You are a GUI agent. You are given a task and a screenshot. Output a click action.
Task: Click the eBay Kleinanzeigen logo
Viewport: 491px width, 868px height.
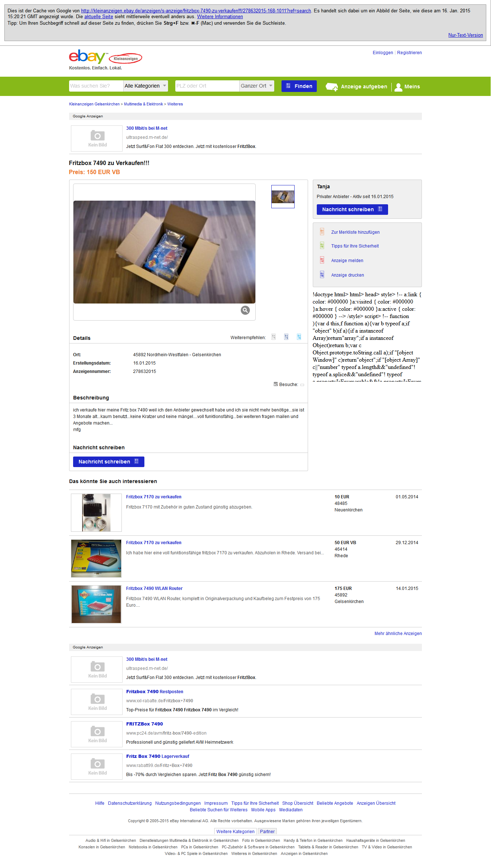pos(105,57)
